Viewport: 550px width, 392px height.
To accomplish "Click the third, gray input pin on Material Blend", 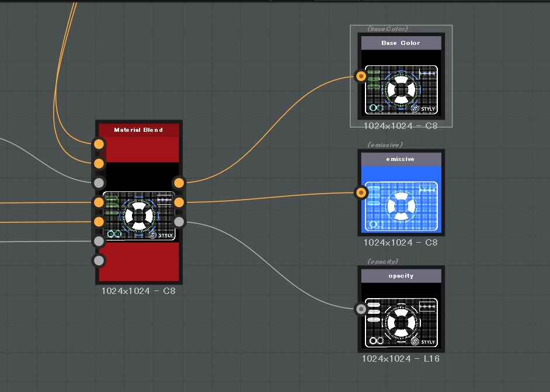I will click(x=99, y=183).
